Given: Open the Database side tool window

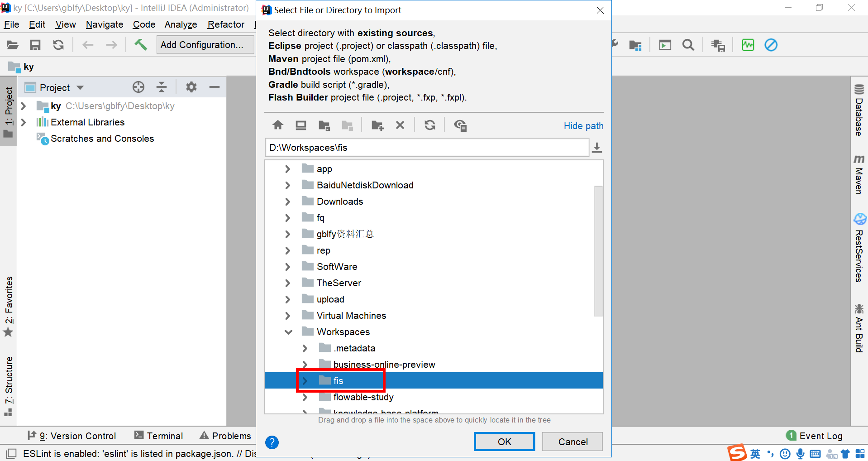Looking at the screenshot, I should tap(858, 110).
